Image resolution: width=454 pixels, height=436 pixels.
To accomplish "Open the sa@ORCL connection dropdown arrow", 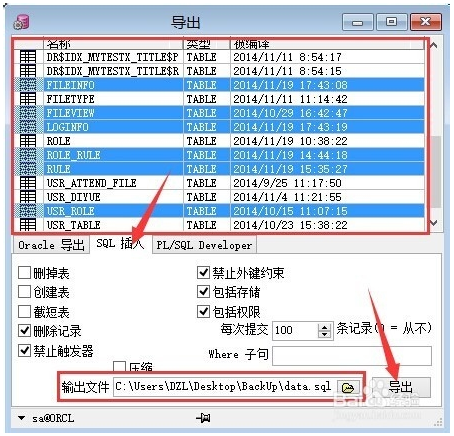I will coord(21,418).
